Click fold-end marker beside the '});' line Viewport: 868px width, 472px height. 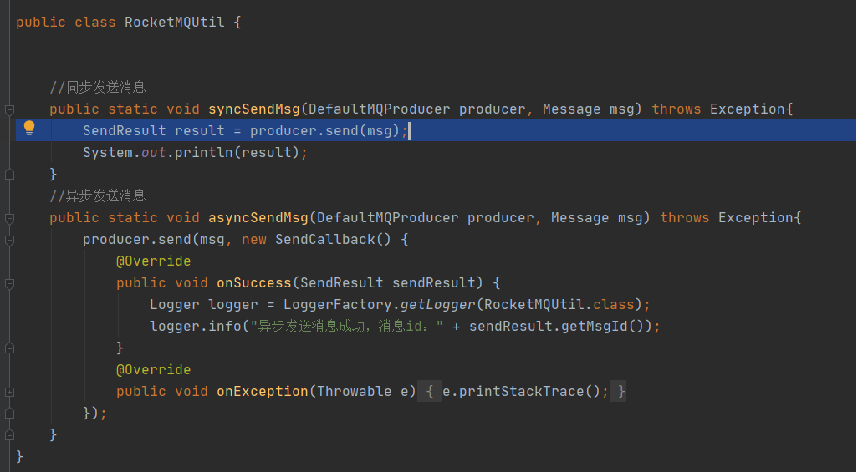[x=9, y=414]
